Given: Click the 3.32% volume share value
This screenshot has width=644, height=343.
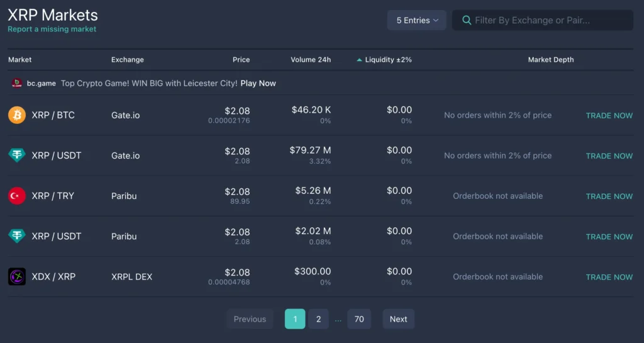Looking at the screenshot, I should point(320,161).
